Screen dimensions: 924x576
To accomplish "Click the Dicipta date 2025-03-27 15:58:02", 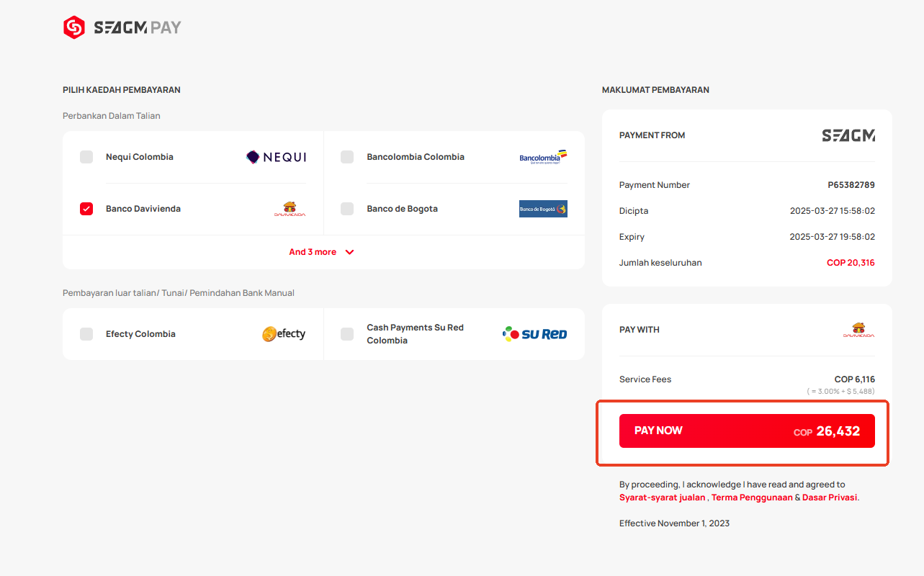I will click(833, 211).
